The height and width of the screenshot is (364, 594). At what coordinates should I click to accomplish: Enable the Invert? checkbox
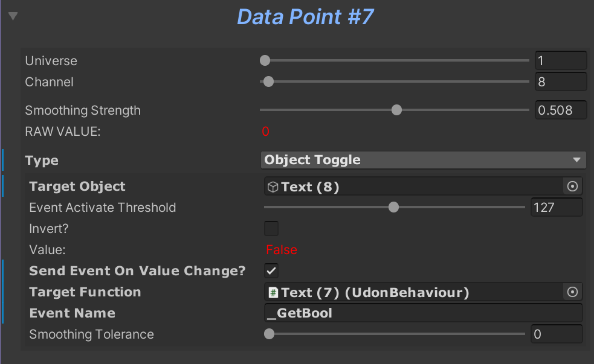271,229
